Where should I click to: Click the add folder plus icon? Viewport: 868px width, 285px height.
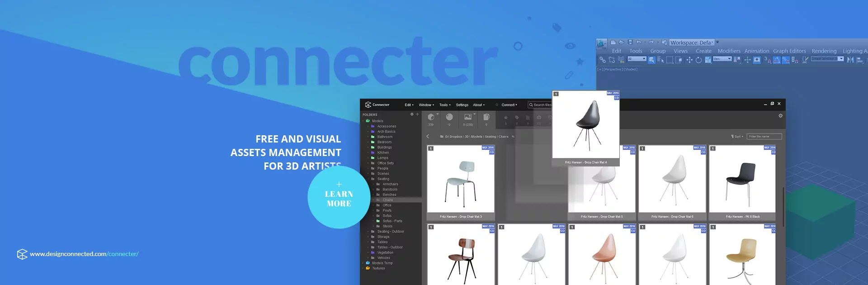(417, 114)
